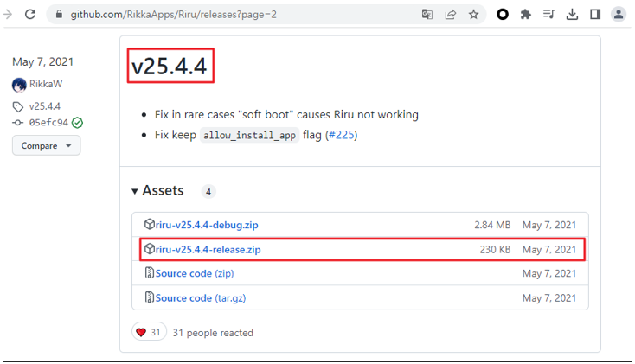Screen dimensions: 635x364
Task: Select the 2.84 MB file size
Action: pos(492,225)
